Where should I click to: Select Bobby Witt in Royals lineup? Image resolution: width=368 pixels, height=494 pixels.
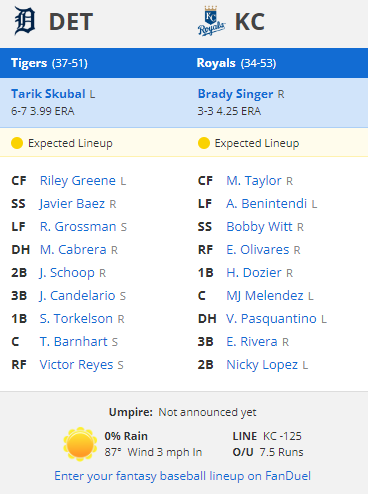pyautogui.click(x=259, y=227)
